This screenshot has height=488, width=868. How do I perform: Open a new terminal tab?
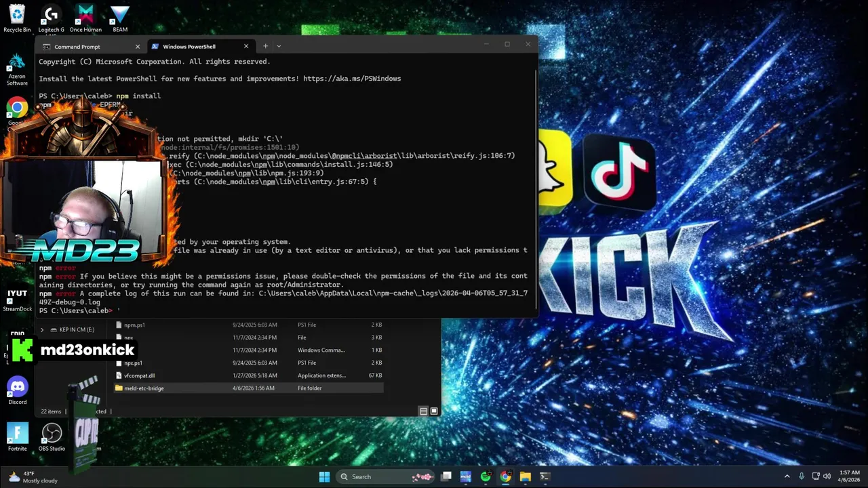[x=265, y=47]
